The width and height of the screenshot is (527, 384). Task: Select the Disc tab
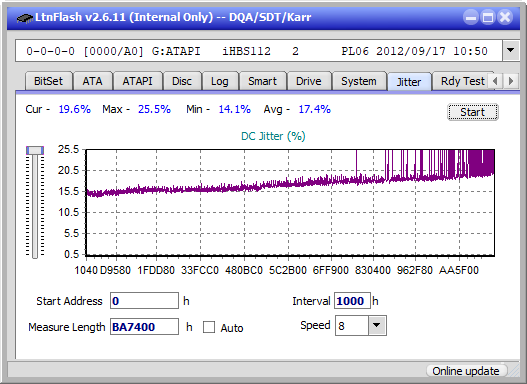pos(182,81)
